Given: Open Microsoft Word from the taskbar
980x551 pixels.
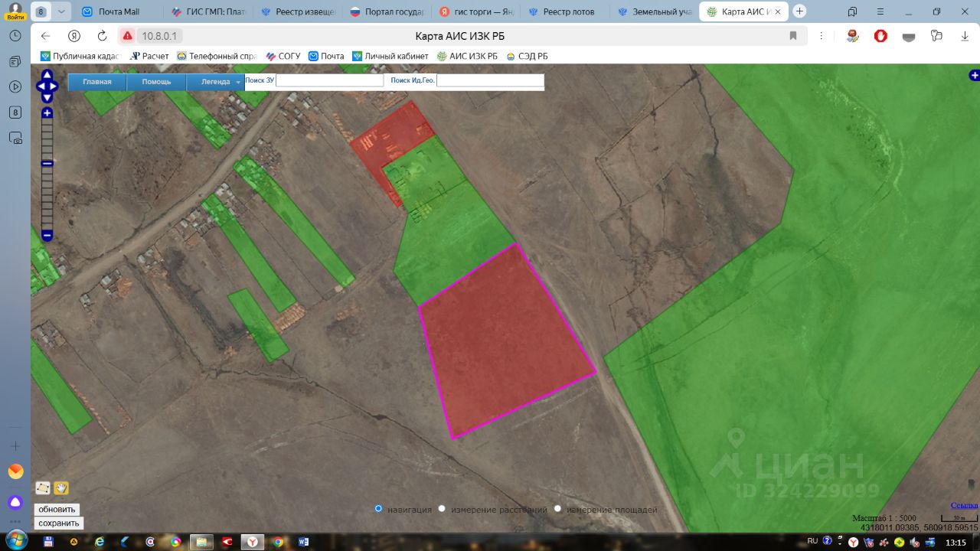Looking at the screenshot, I should (303, 542).
